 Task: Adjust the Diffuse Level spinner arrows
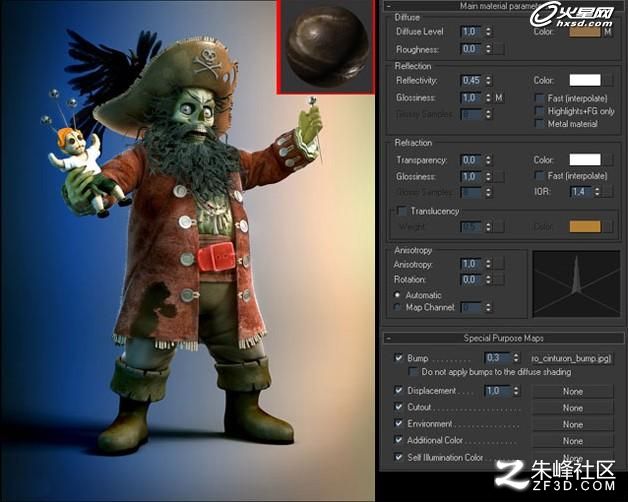[488, 32]
